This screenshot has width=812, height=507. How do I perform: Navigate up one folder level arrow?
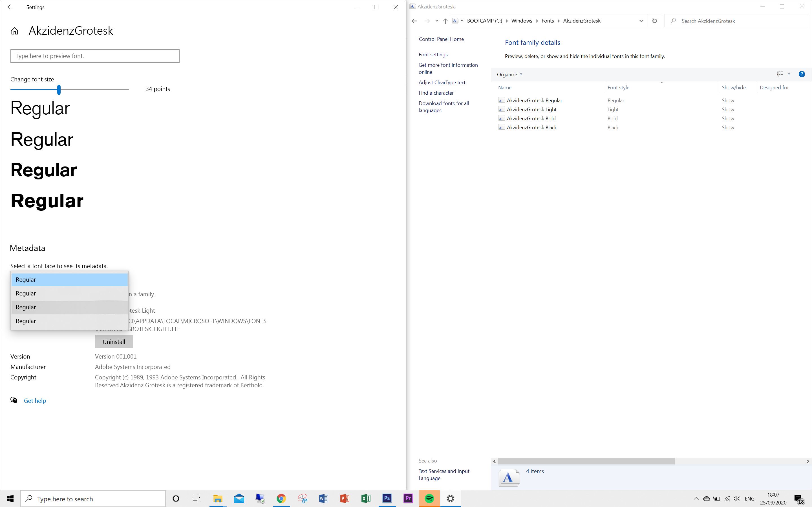tap(445, 21)
